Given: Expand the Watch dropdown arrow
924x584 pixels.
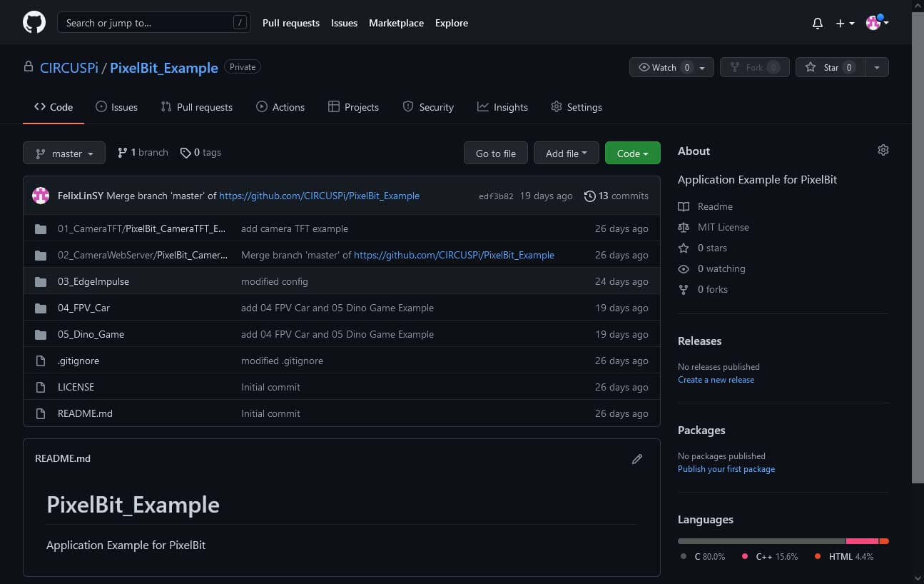Looking at the screenshot, I should click(x=702, y=67).
